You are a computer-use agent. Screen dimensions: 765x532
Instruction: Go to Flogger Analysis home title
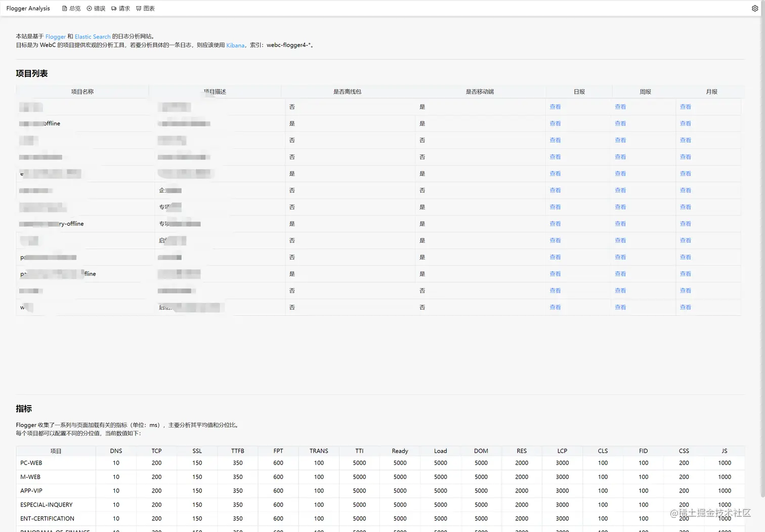pyautogui.click(x=28, y=9)
